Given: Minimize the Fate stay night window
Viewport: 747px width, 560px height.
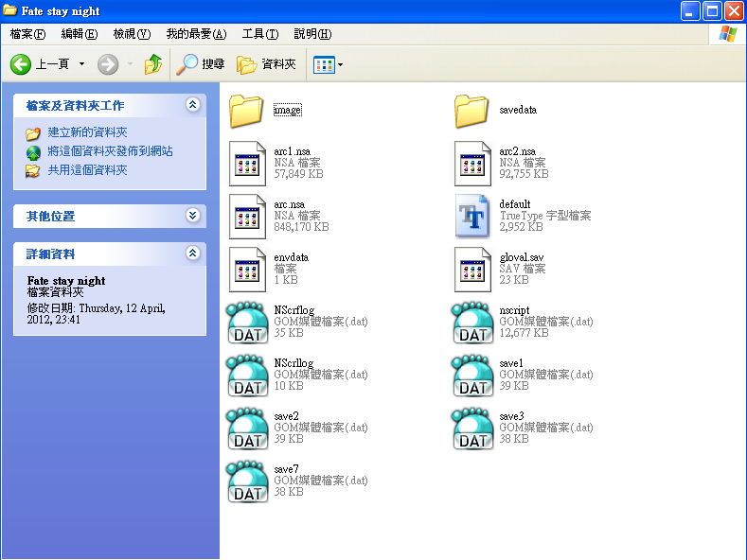Looking at the screenshot, I should tap(690, 11).
